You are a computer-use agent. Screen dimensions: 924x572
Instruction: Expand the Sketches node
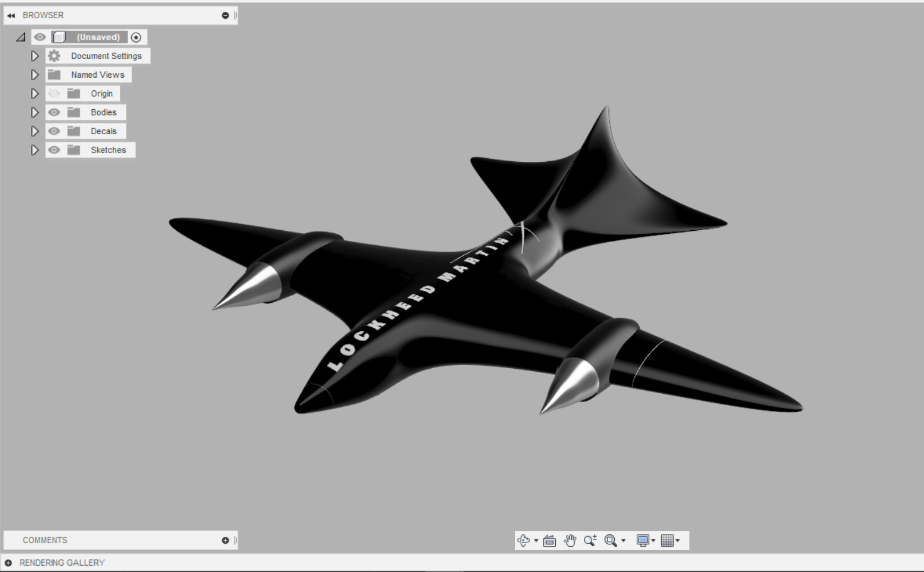pos(35,150)
